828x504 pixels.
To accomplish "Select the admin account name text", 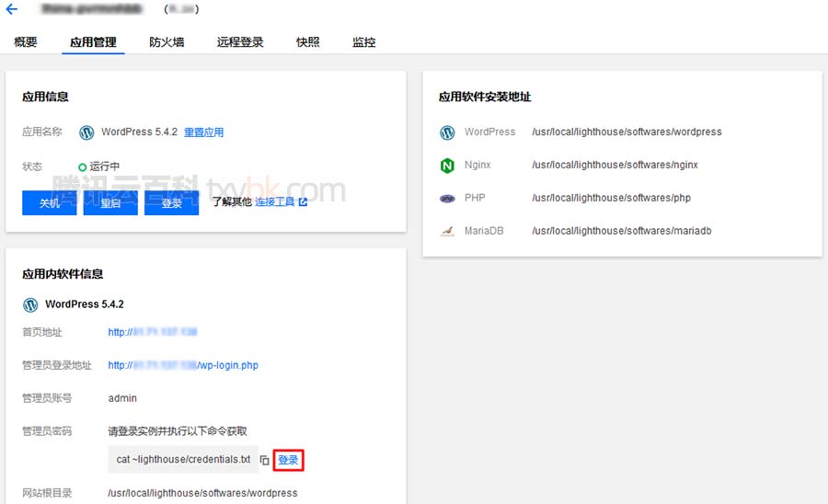I will [x=122, y=398].
